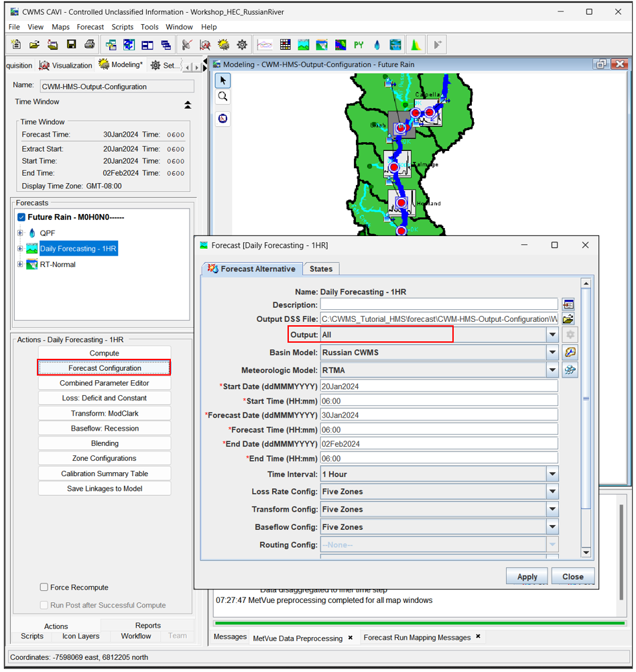
Task: Expand the QPF tree node
Action: coord(20,233)
